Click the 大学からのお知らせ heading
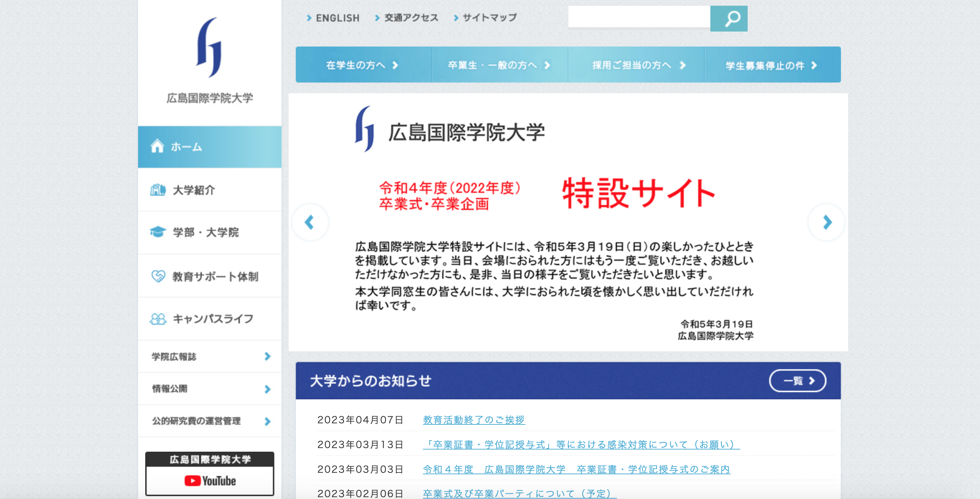 (x=370, y=381)
